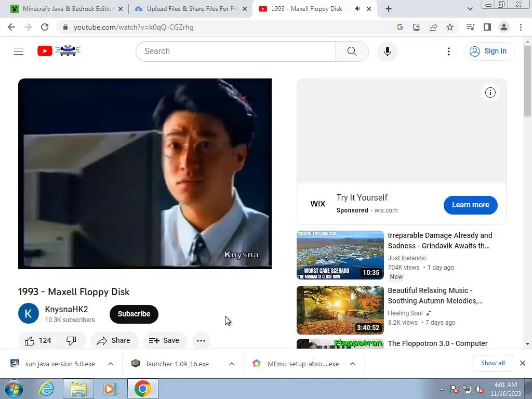
Task: Open media controls in Chrome toolbar
Action: click(x=470, y=27)
